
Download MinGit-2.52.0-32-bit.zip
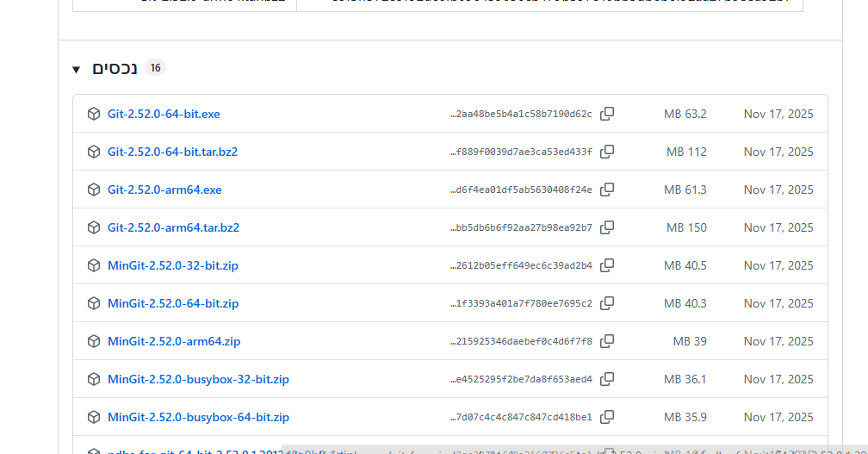(x=173, y=265)
